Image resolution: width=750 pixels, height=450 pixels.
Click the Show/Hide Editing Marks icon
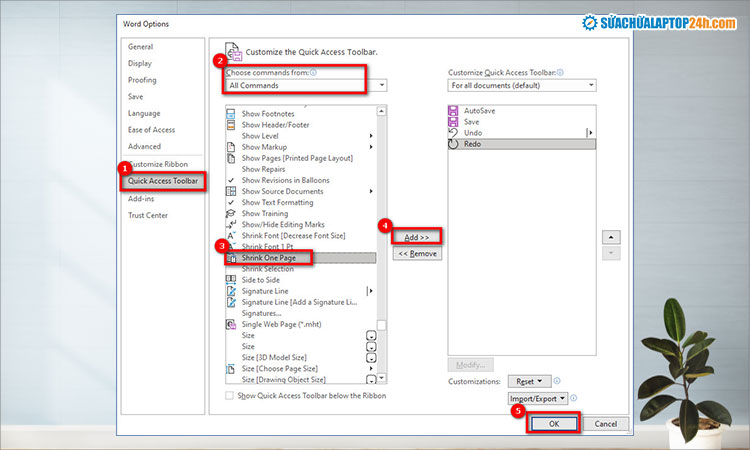(231, 224)
